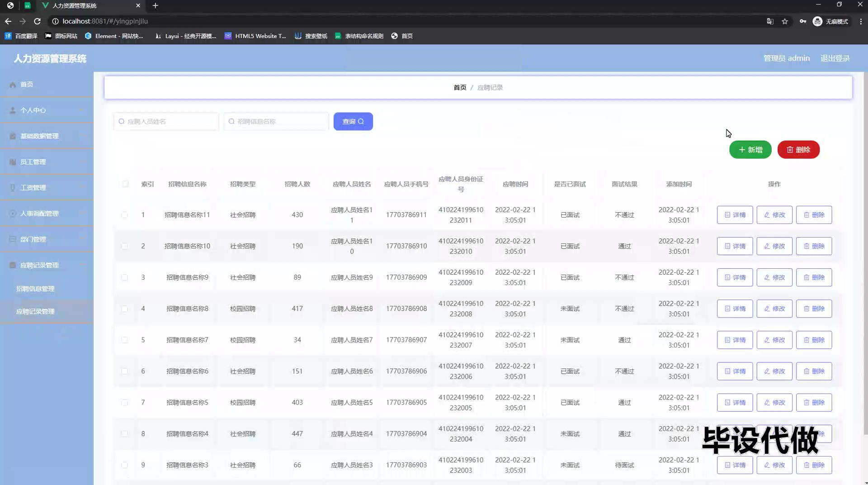
Task: Check the checkbox for row 1
Action: pyautogui.click(x=125, y=215)
